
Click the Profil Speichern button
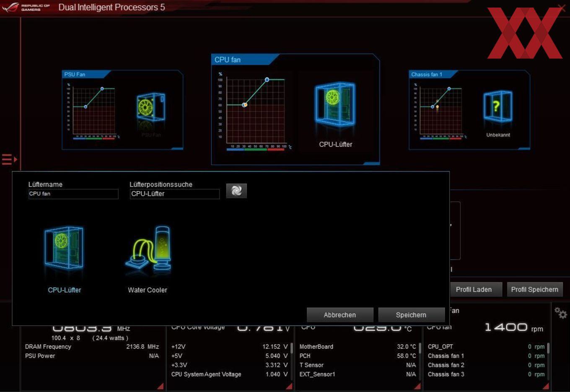coord(535,289)
